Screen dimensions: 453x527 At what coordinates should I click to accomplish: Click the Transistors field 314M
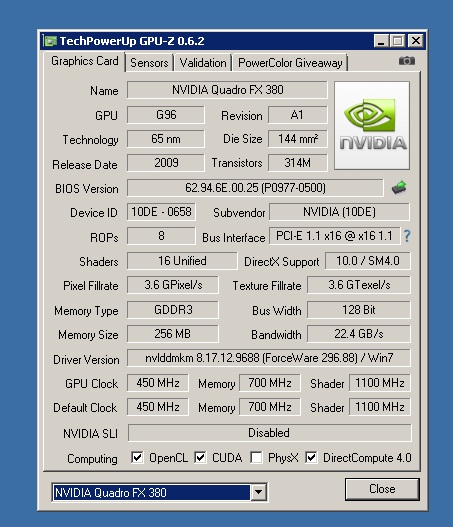point(297,163)
